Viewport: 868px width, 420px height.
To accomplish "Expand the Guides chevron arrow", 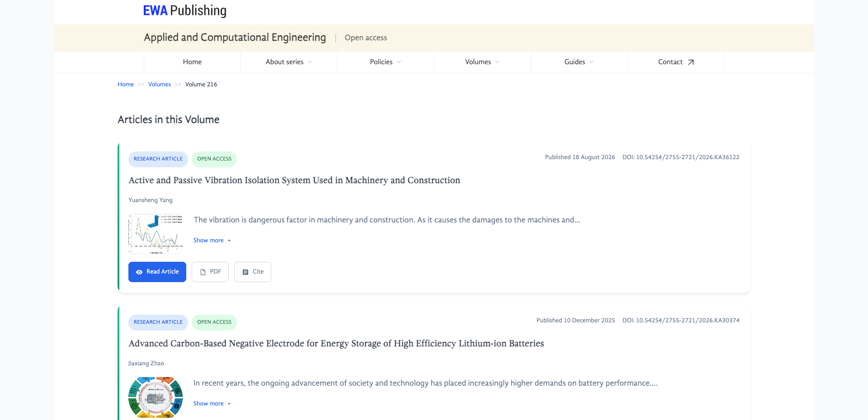I will (591, 62).
